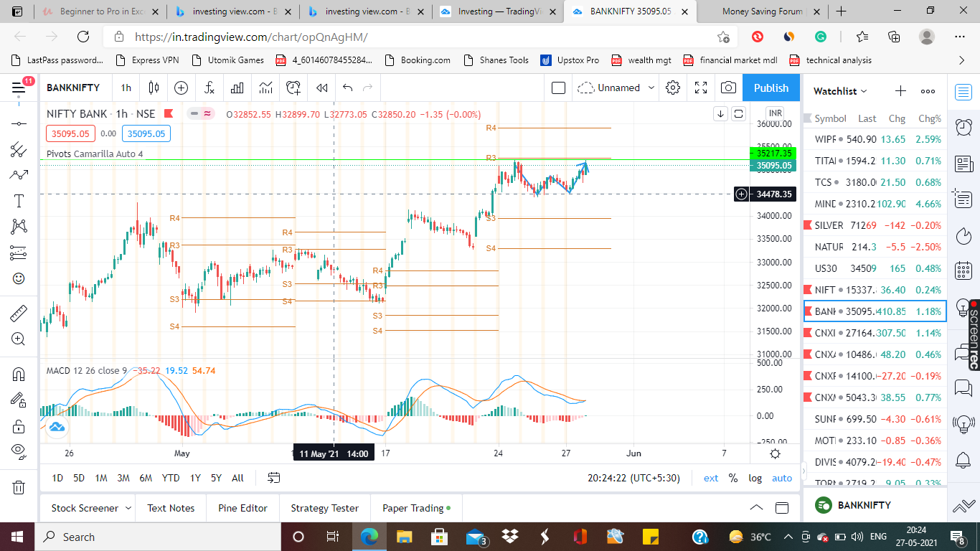Click the BANKNIFTY symbol search field
The image size is (980, 551).
(73, 88)
